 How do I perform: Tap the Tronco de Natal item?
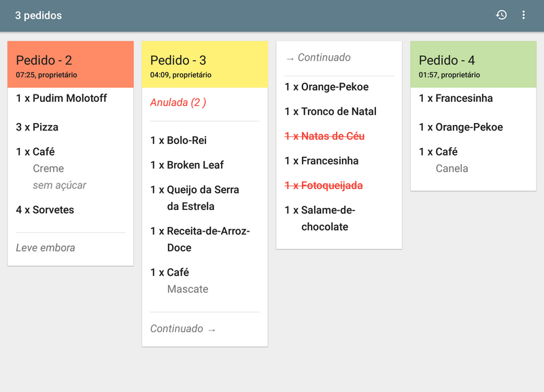(x=330, y=111)
